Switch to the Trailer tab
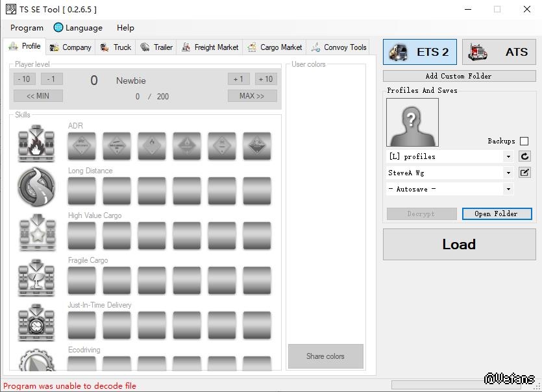The width and height of the screenshot is (542, 392). point(156,47)
